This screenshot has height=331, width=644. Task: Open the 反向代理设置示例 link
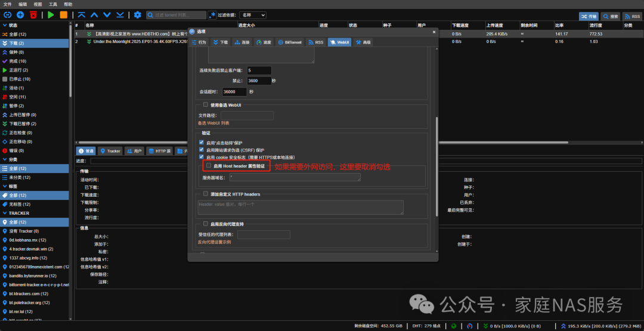(x=215, y=242)
